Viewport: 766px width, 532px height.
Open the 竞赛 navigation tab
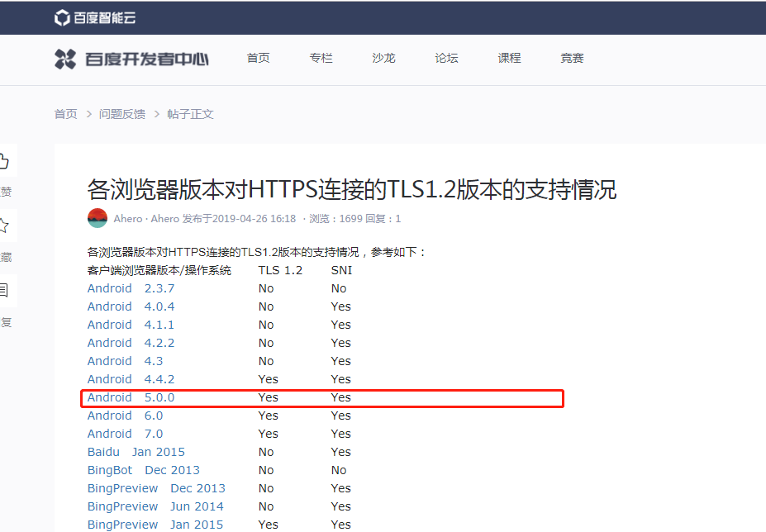[572, 58]
